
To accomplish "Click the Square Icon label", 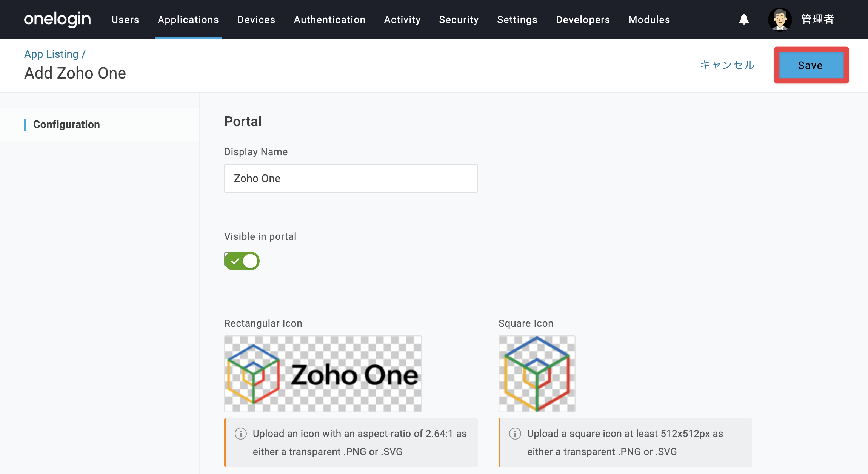I will click(526, 323).
